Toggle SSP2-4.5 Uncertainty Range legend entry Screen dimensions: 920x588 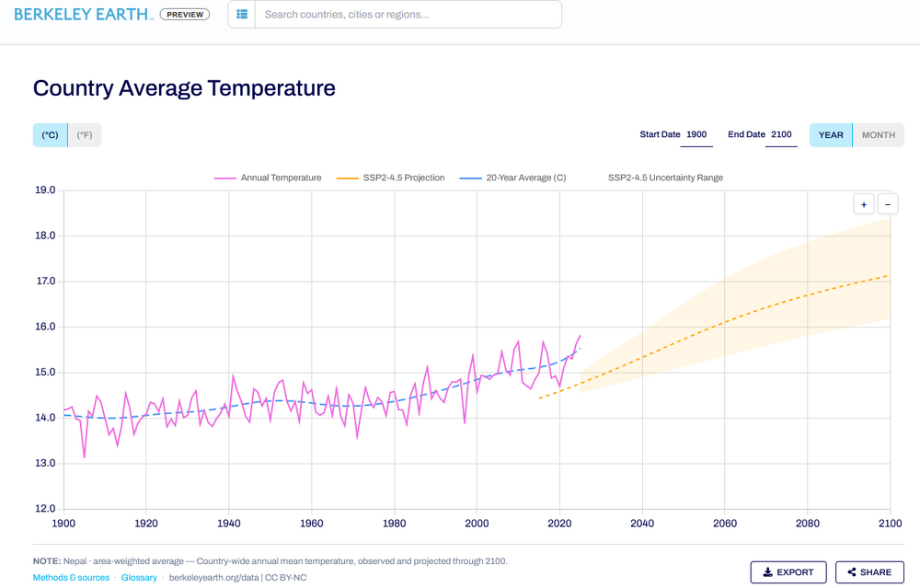665,178
